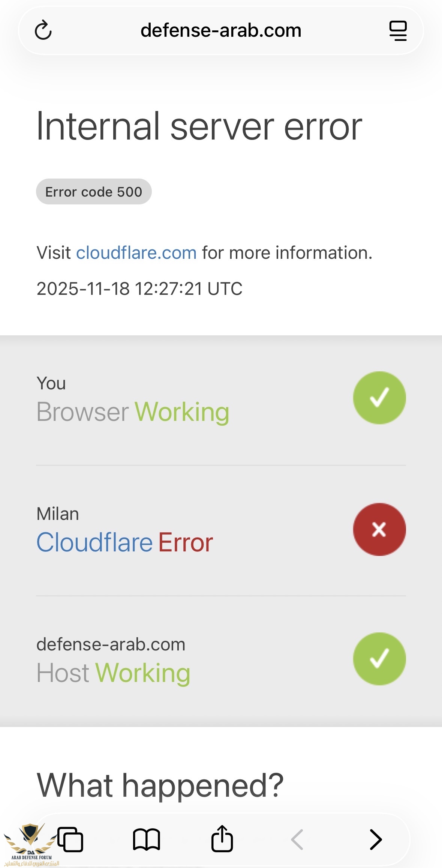
Task: Tap the share icon
Action: (x=222, y=839)
